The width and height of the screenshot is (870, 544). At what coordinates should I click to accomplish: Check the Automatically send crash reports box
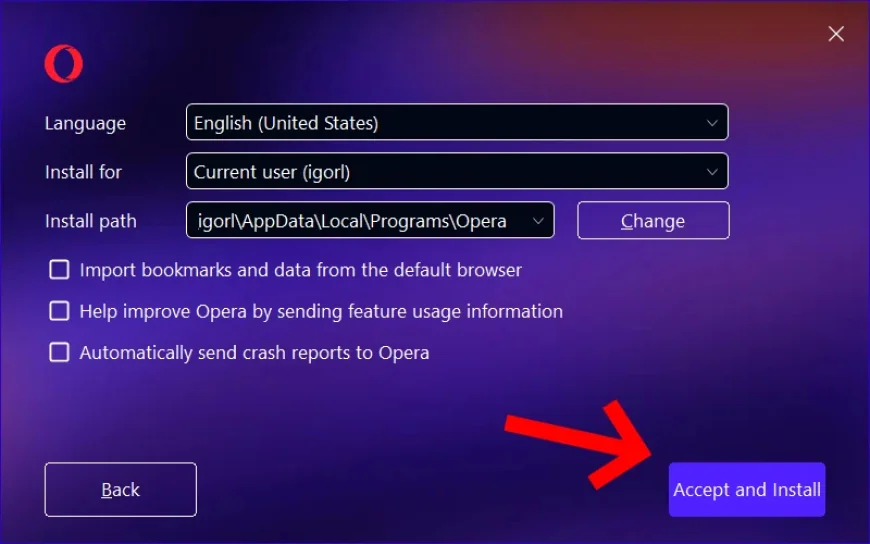click(x=59, y=352)
